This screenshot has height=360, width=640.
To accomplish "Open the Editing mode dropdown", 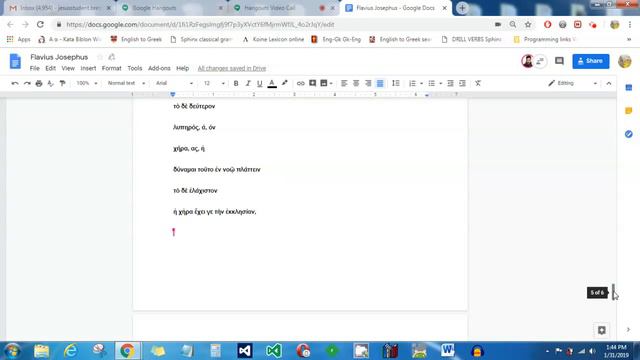I will [573, 83].
